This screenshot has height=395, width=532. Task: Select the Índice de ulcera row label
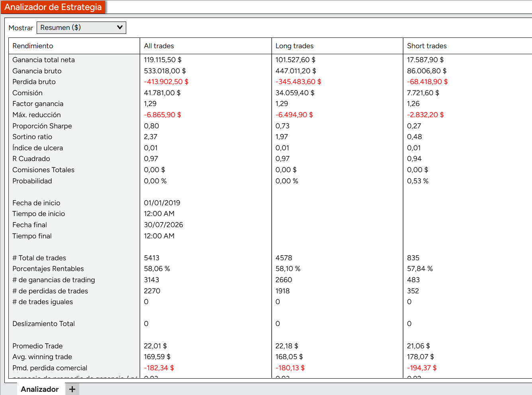(x=37, y=148)
